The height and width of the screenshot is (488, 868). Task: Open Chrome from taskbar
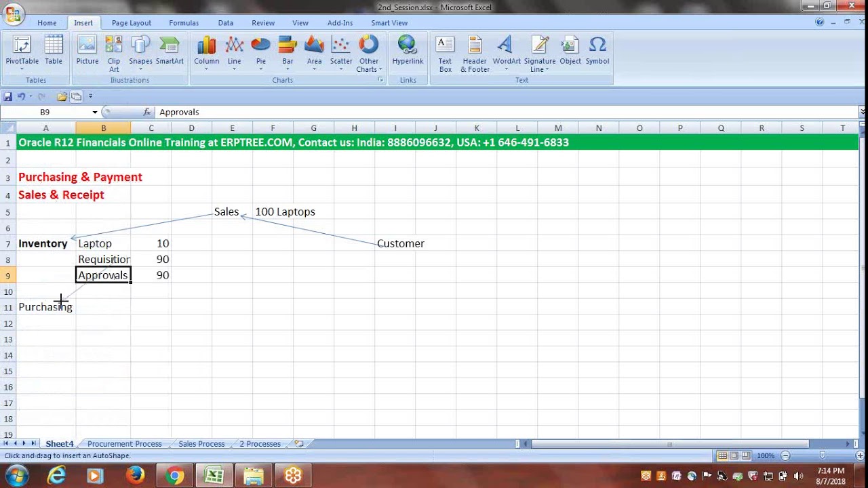click(x=174, y=476)
